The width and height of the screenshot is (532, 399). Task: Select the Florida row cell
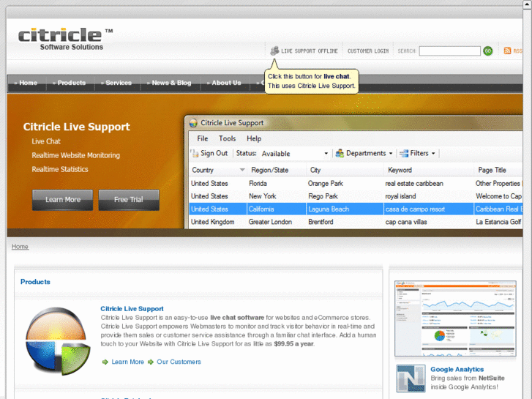258,183
